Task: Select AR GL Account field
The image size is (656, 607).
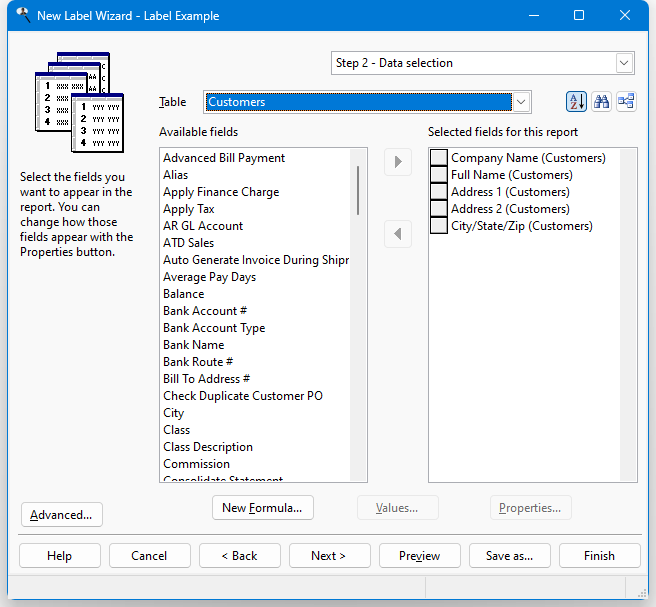Action: point(203,226)
